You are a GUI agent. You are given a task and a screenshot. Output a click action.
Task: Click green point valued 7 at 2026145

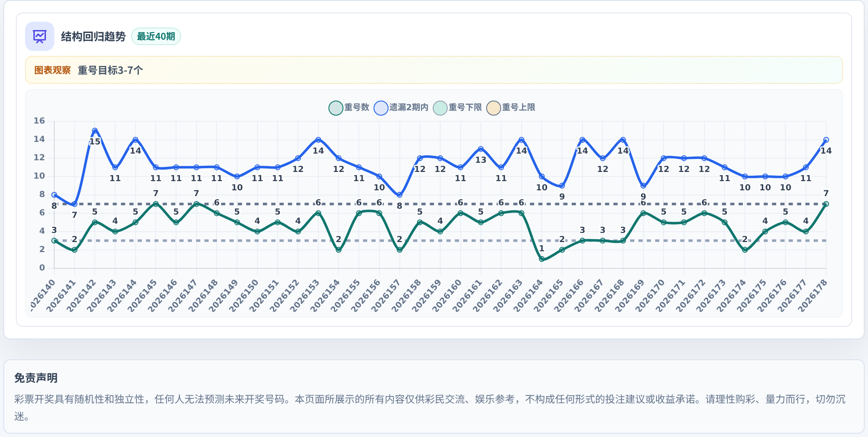156,204
